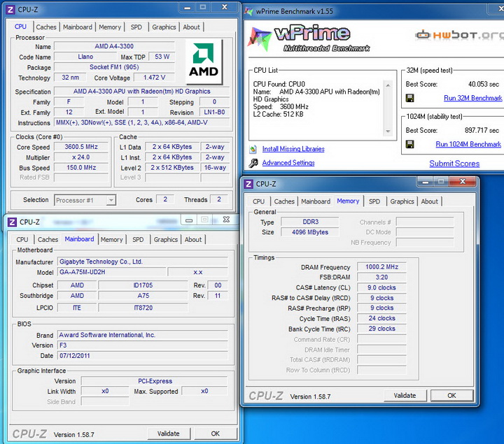The width and height of the screenshot is (504, 444).
Task: Open Caches tab in the Memory CPU-Z window
Action: point(284,201)
